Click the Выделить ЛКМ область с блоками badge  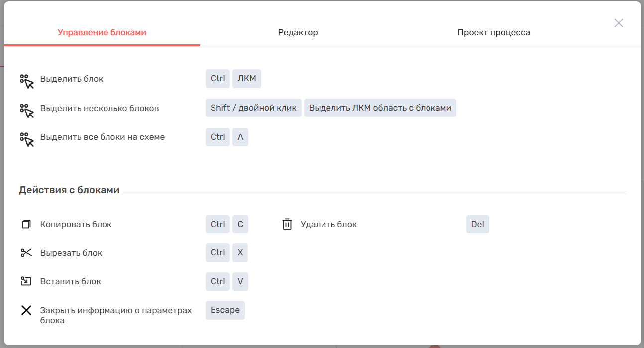380,108
